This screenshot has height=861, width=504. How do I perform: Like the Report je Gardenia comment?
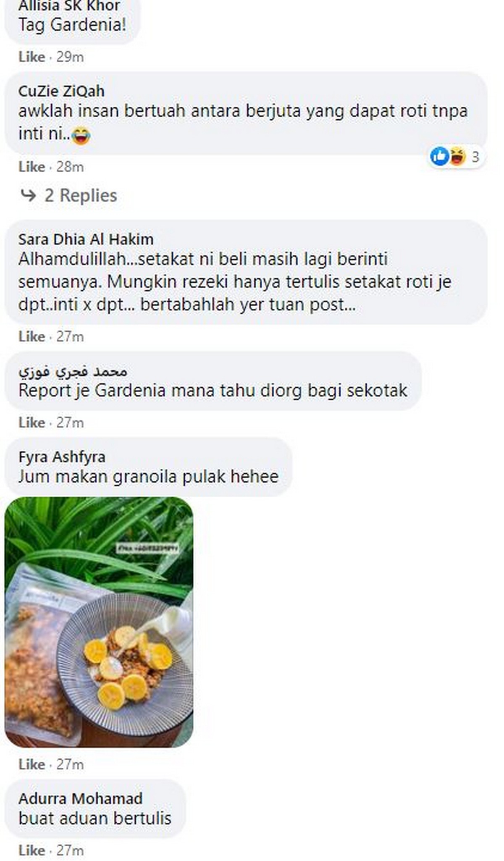(x=31, y=423)
